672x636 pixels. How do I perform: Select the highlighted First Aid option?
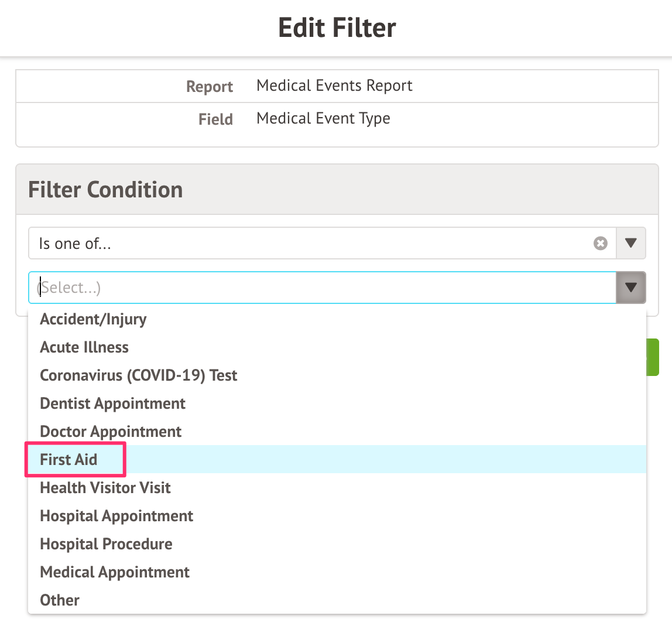pyautogui.click(x=69, y=460)
